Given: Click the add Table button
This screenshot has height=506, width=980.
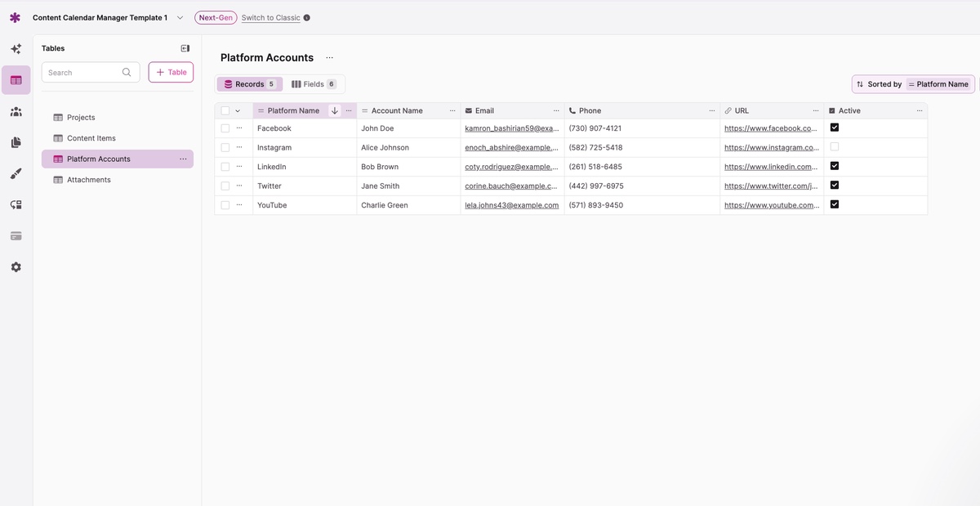Looking at the screenshot, I should (x=171, y=72).
